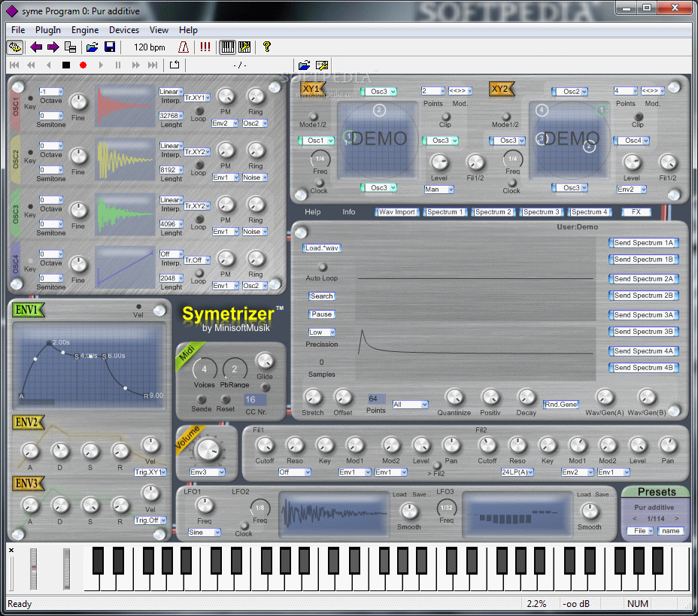
Task: Click the Presets name button
Action: [x=671, y=531]
